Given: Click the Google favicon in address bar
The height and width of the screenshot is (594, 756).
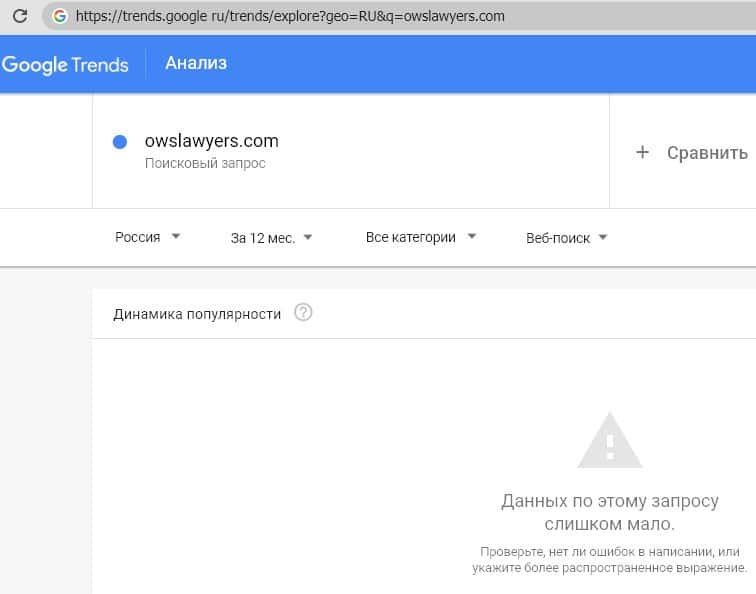Looking at the screenshot, I should click(60, 16).
